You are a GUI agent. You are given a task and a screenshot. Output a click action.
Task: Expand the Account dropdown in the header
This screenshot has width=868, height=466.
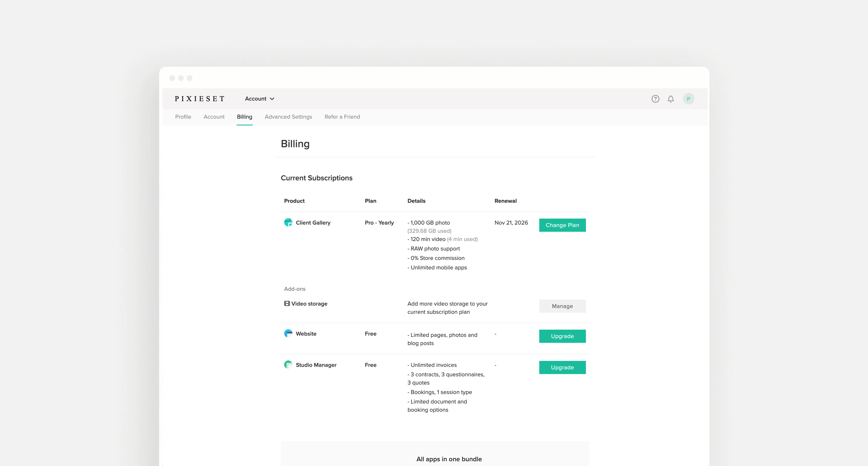tap(259, 98)
